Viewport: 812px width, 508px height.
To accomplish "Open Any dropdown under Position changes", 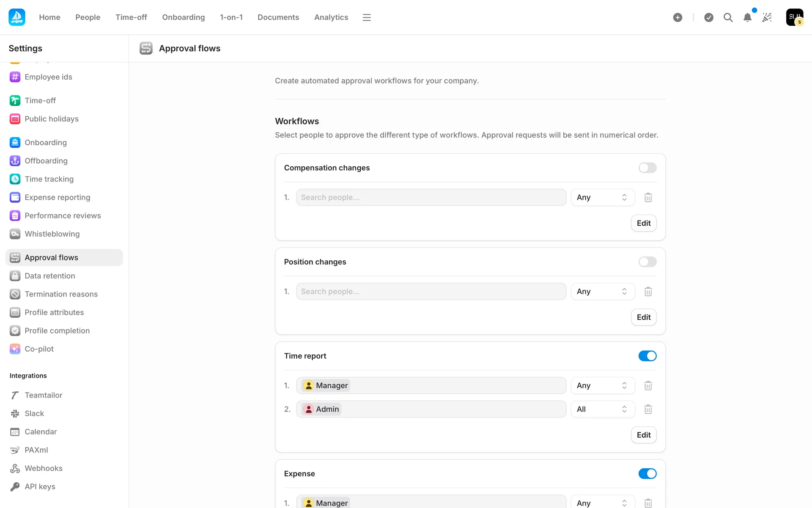I will (602, 291).
